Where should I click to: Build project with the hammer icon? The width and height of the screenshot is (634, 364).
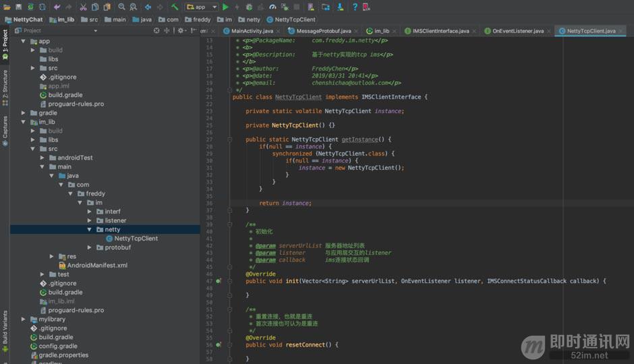pyautogui.click(x=175, y=7)
